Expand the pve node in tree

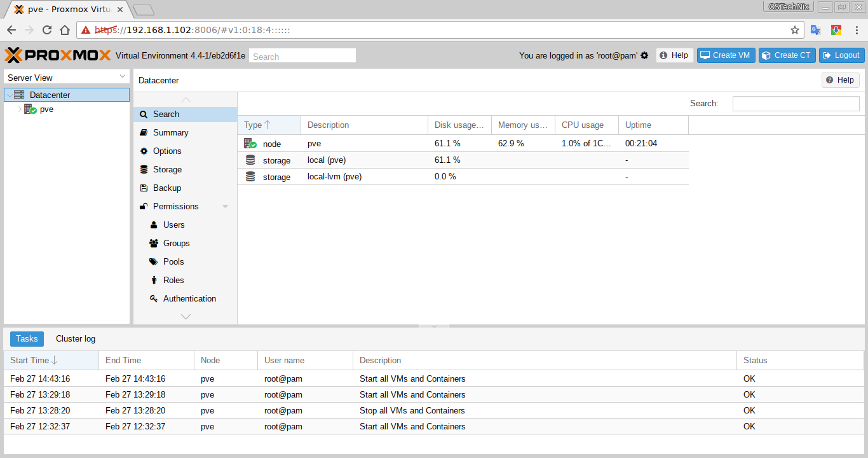tap(20, 109)
